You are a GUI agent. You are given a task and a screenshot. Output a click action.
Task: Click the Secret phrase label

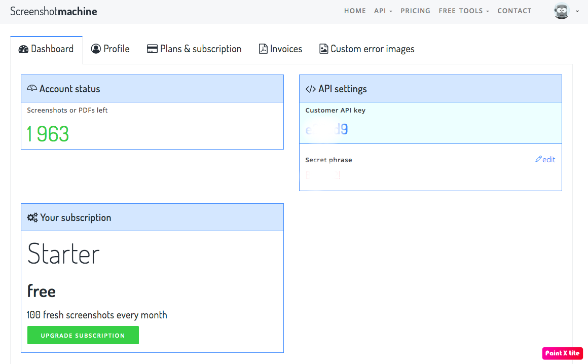(x=328, y=160)
